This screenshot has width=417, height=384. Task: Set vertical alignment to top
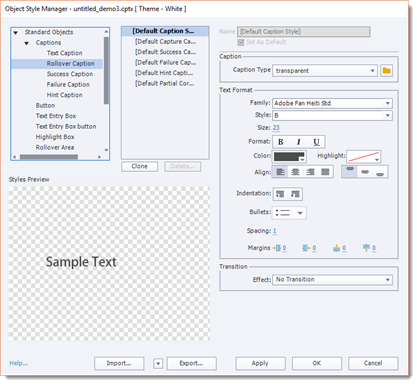coord(350,172)
